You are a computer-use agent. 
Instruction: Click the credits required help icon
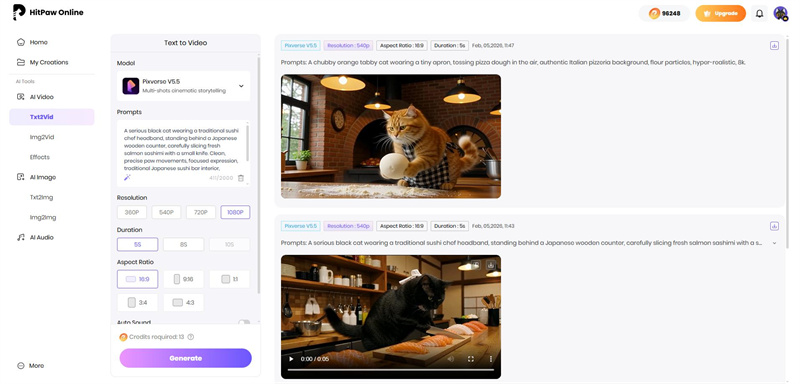pos(190,337)
